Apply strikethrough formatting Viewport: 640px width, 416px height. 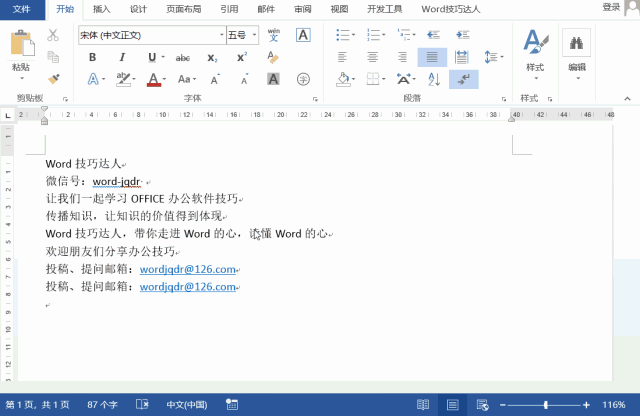[x=183, y=57]
